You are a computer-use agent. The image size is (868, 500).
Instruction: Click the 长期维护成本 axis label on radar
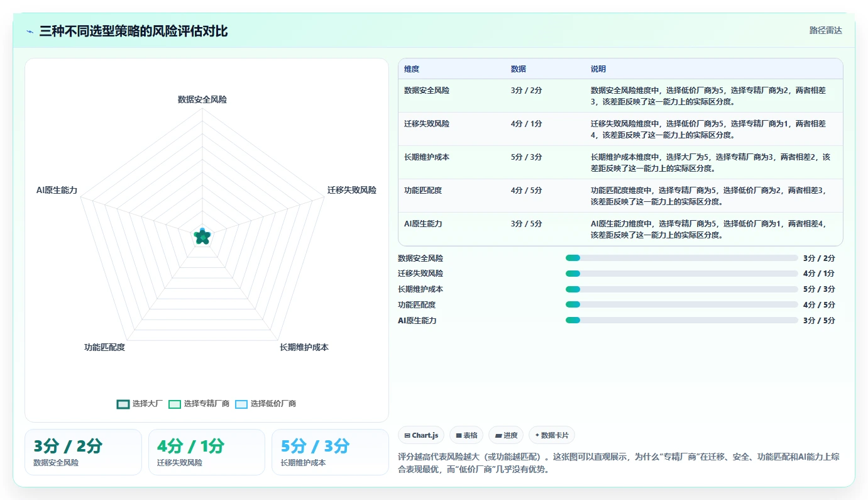[x=304, y=347]
